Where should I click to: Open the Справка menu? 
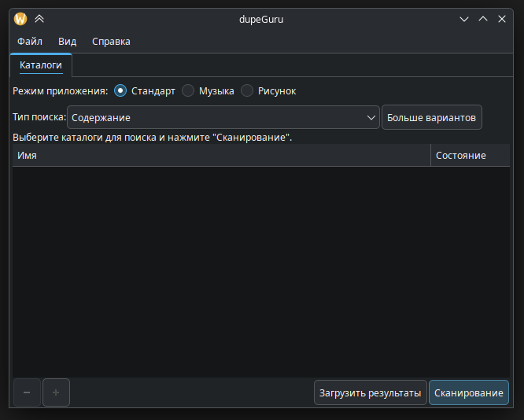point(111,42)
